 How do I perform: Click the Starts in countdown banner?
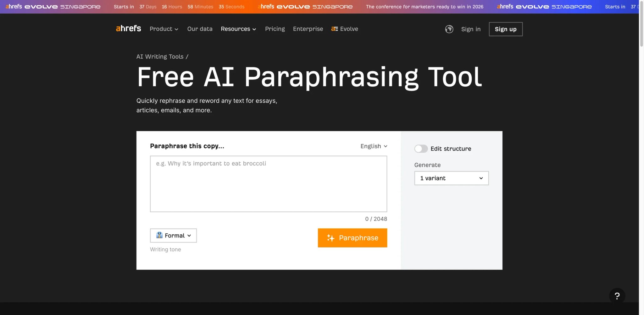coord(179,7)
